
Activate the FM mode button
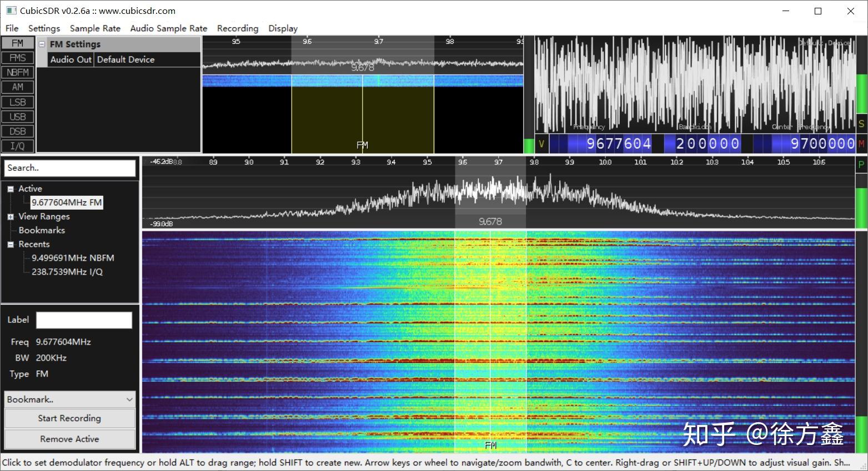coord(17,42)
